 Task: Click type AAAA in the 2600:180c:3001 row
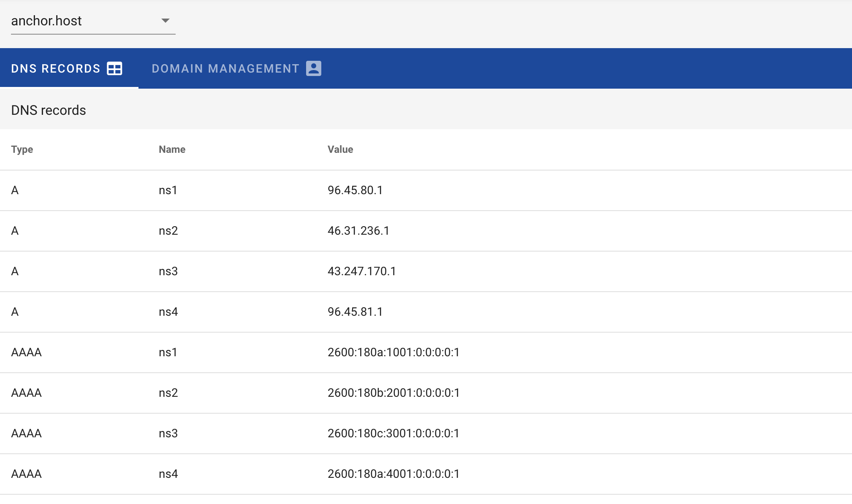(26, 434)
